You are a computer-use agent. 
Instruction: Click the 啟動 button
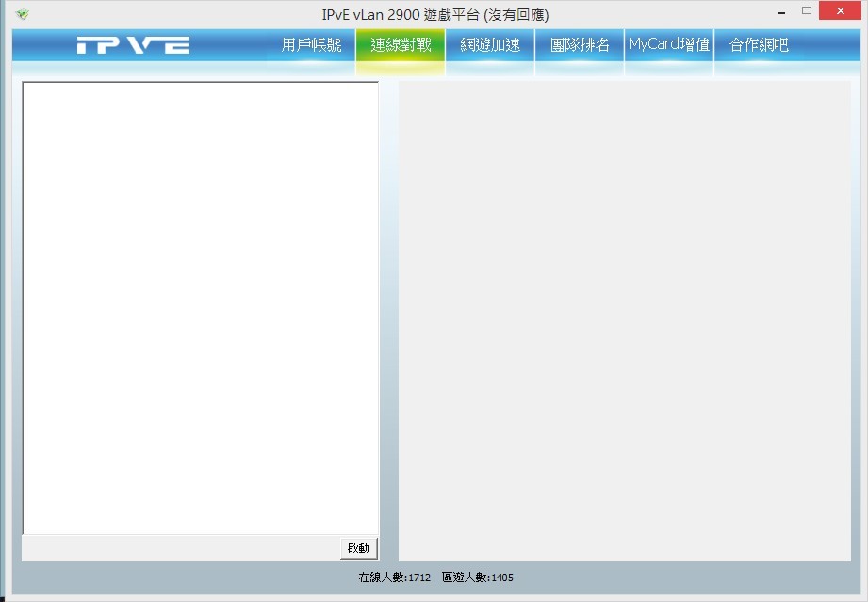(x=359, y=547)
